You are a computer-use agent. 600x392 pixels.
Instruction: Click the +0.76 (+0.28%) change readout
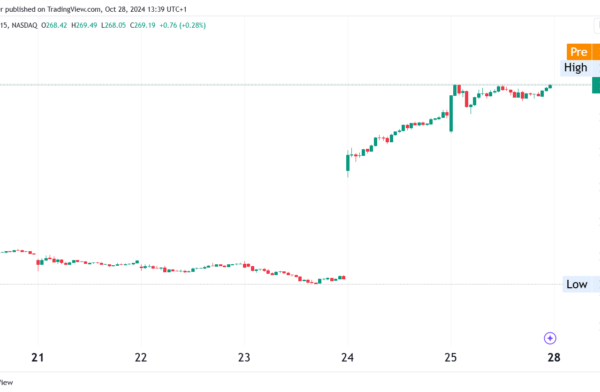pos(183,25)
